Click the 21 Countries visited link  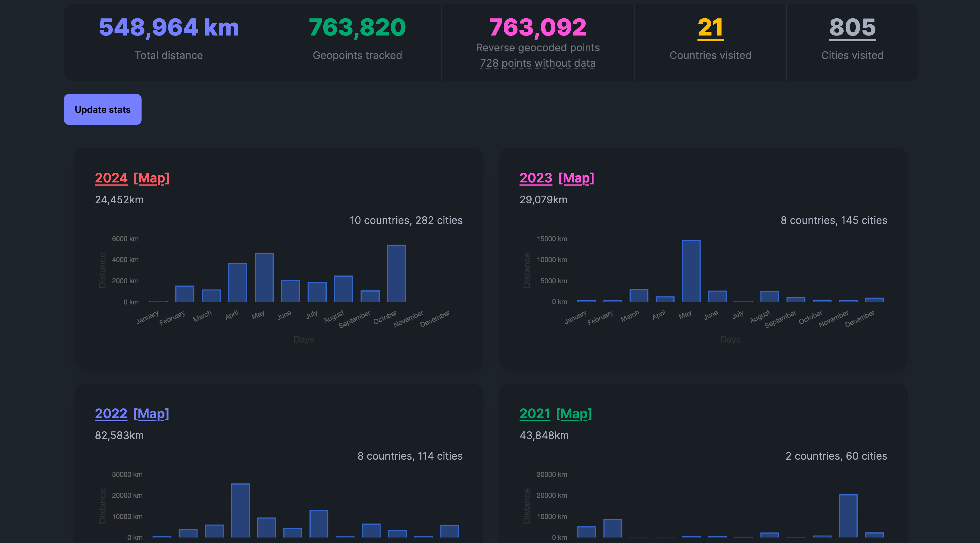tap(710, 28)
